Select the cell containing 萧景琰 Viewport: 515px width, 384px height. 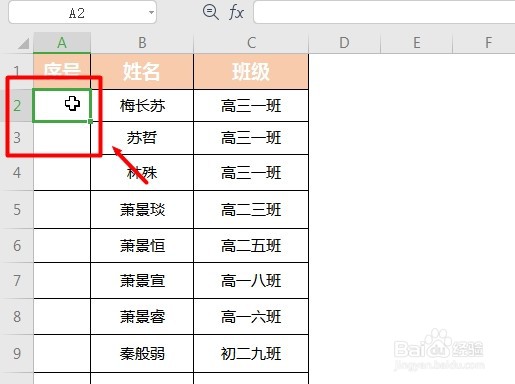point(142,209)
